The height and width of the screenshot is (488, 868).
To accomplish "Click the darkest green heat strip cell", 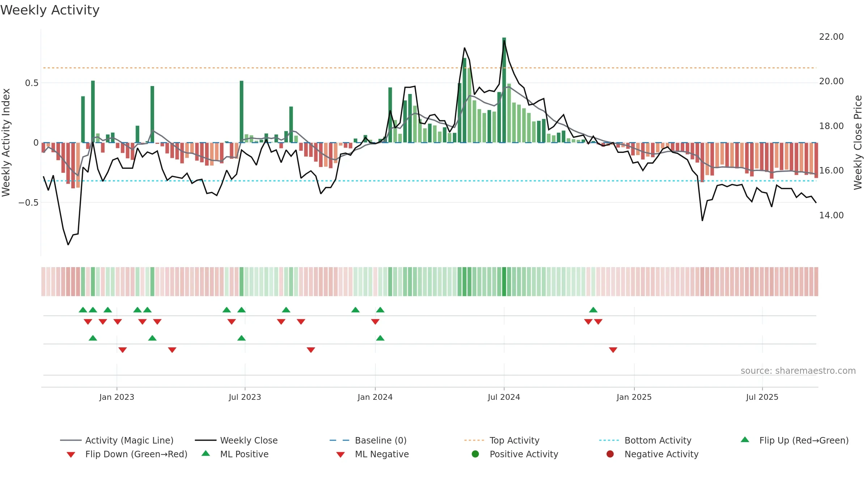I will 504,282.
